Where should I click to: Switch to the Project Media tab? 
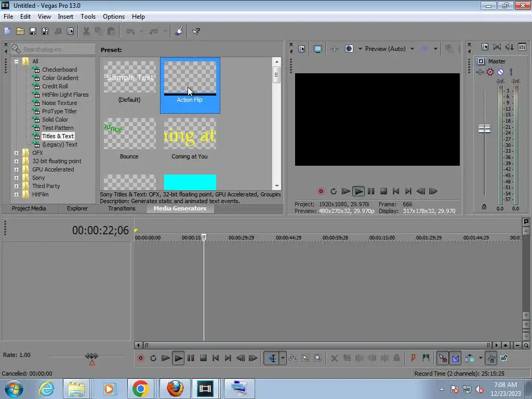[29, 208]
